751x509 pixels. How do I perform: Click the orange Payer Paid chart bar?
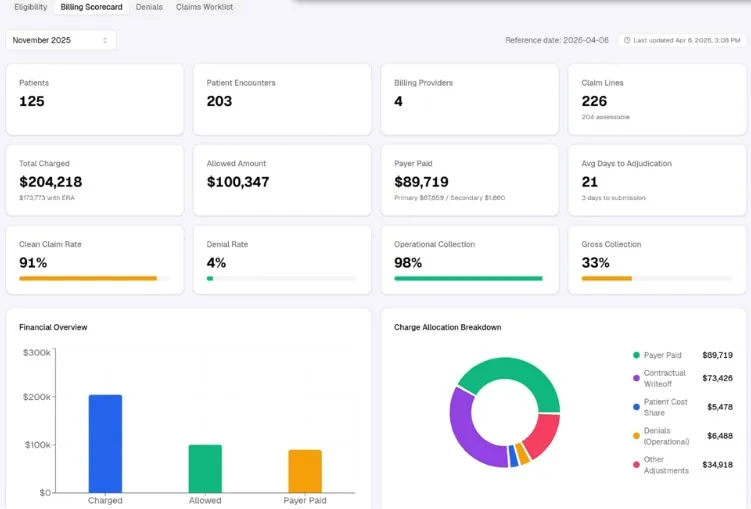pos(305,471)
